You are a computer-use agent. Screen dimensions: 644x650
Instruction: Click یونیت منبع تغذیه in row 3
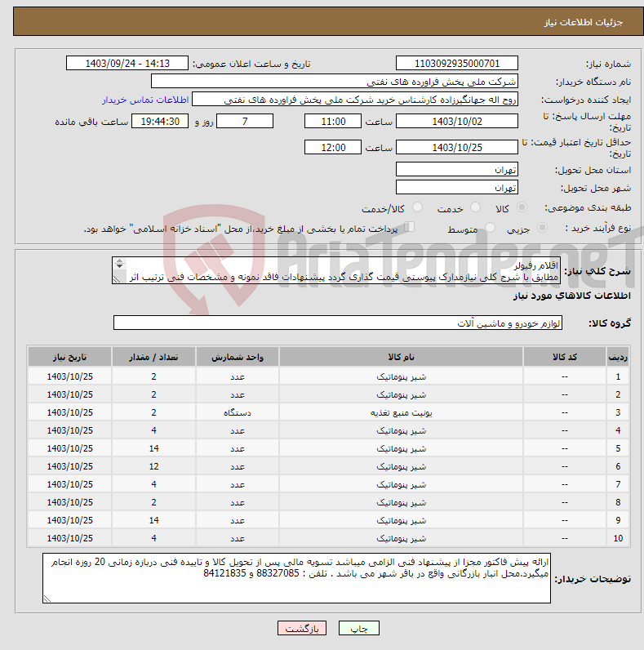coord(401,412)
